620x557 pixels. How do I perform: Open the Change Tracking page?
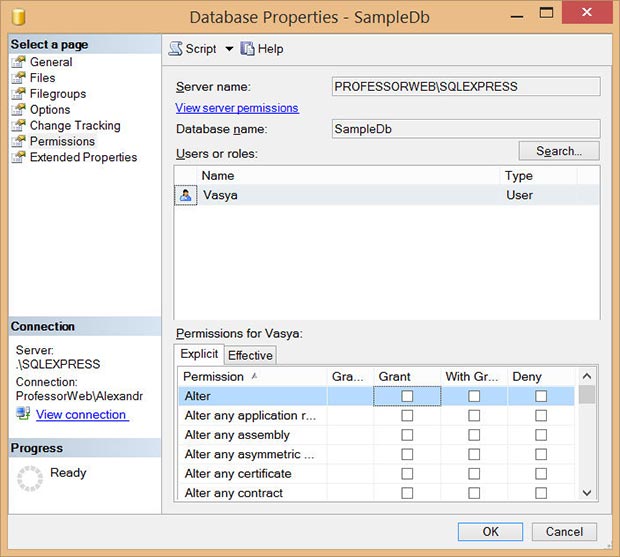tap(75, 125)
